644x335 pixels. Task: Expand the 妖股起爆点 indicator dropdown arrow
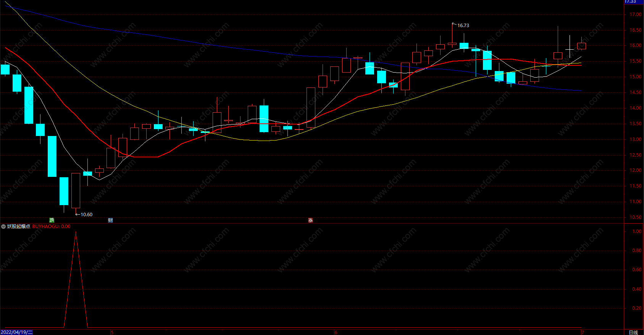coord(3,227)
